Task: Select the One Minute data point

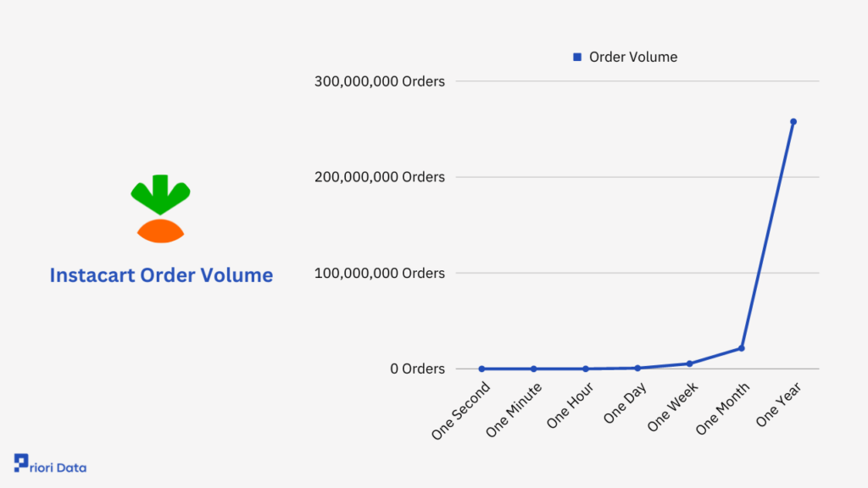Action: [534, 369]
